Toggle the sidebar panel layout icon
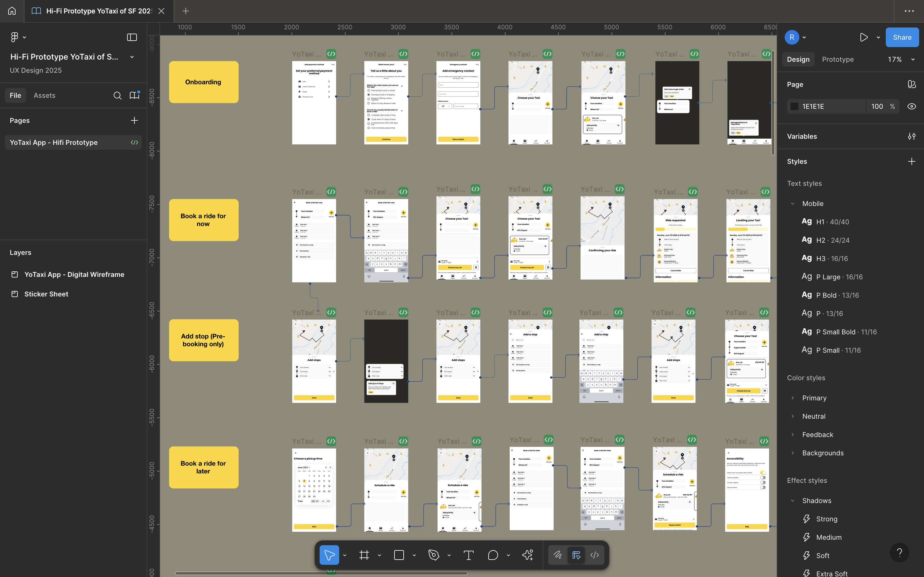 tap(132, 37)
